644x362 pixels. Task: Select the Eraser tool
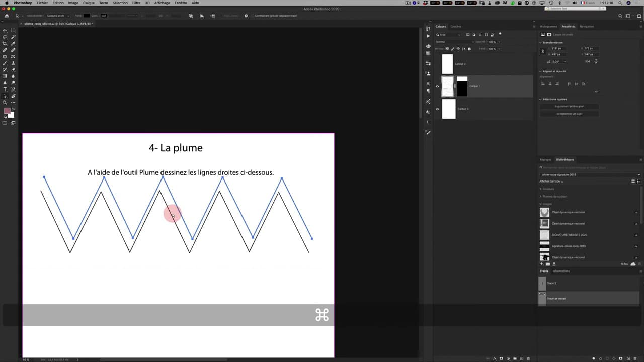13,70
